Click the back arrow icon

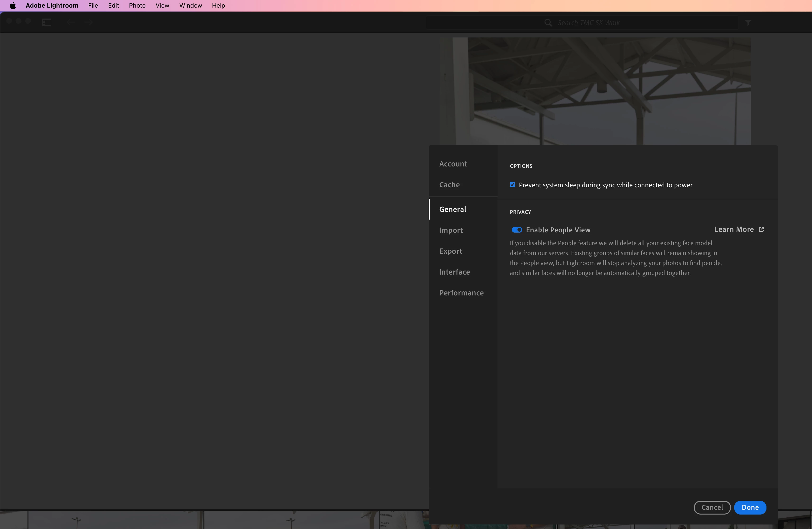tap(71, 23)
